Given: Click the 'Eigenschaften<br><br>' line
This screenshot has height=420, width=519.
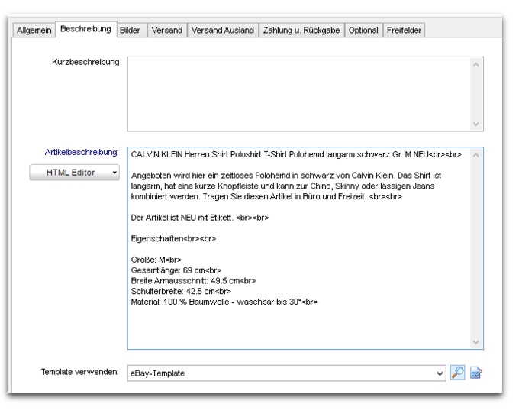Looking at the screenshot, I should point(173,238).
